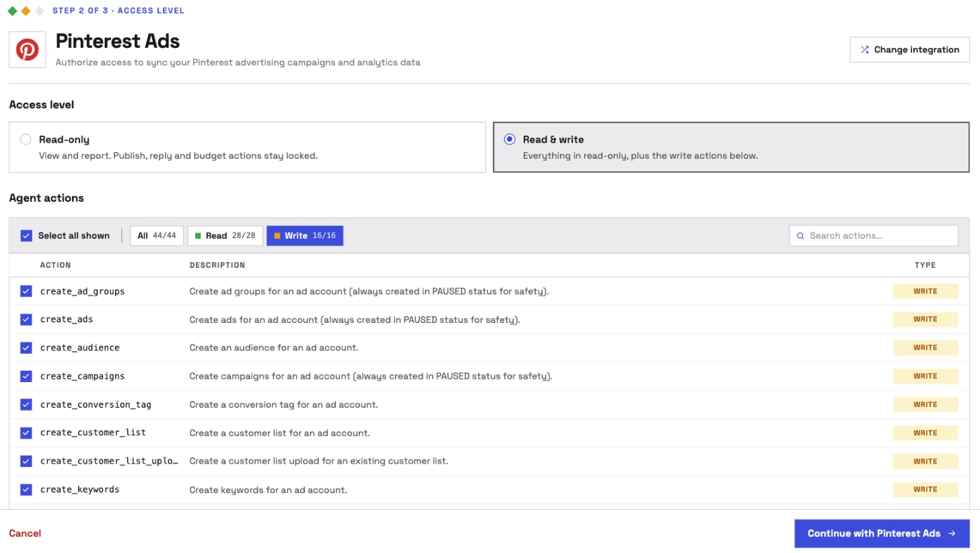This screenshot has width=980, height=553.
Task: Uncheck the create_audience action checkbox
Action: tap(26, 348)
